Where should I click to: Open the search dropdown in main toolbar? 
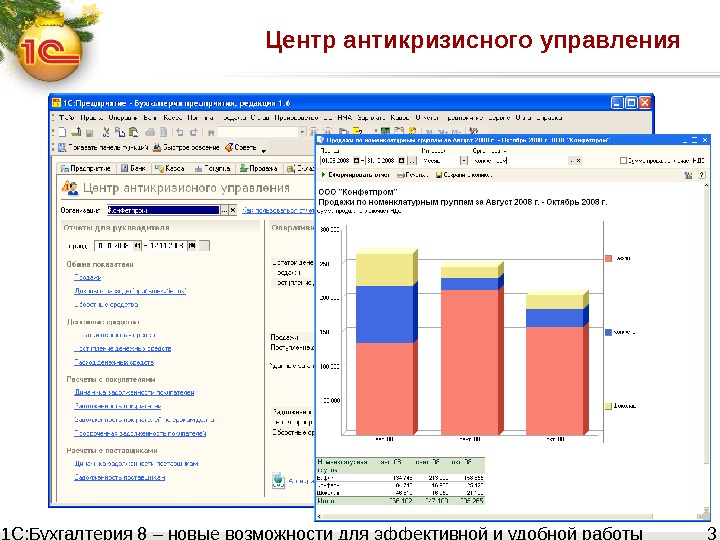coord(302,132)
